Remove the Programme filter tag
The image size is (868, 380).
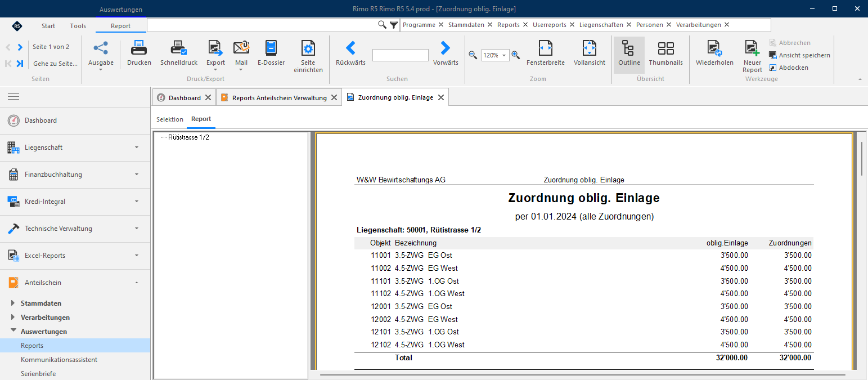[x=441, y=25]
